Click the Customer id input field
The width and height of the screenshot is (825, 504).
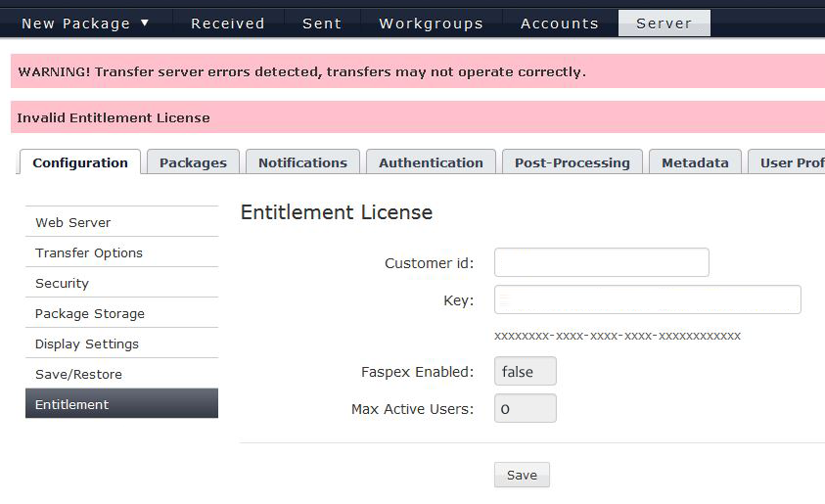click(602, 262)
